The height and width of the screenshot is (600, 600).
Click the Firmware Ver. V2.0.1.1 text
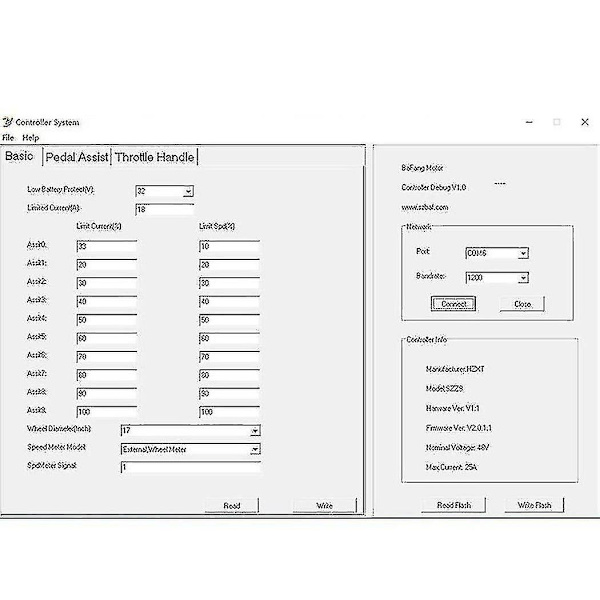pyautogui.click(x=458, y=428)
